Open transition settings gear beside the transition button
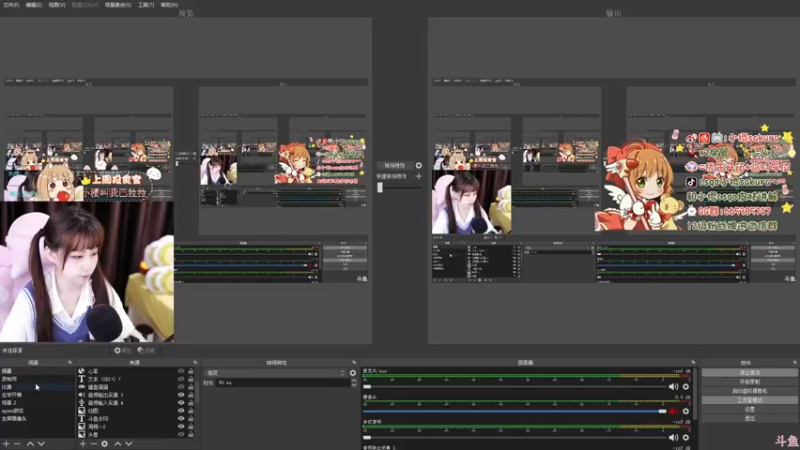 click(x=418, y=165)
